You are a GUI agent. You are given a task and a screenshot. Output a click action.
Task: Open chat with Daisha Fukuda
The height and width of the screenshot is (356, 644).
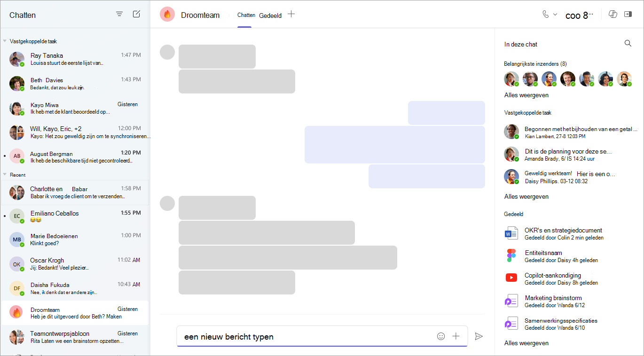pyautogui.click(x=75, y=288)
